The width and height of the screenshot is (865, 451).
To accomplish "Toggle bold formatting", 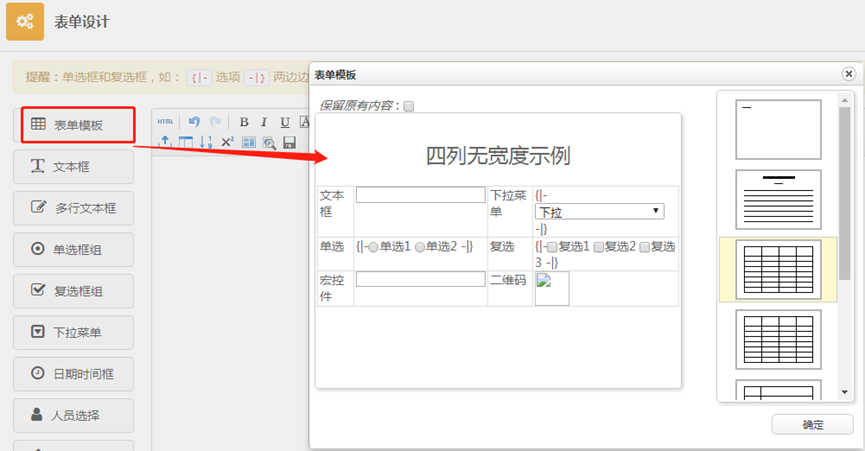I will (x=244, y=122).
